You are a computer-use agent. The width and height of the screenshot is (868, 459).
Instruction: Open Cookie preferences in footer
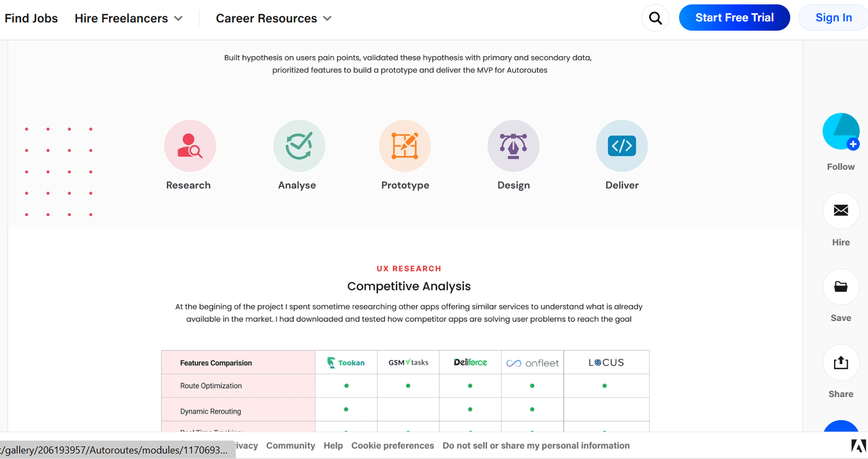point(393,446)
